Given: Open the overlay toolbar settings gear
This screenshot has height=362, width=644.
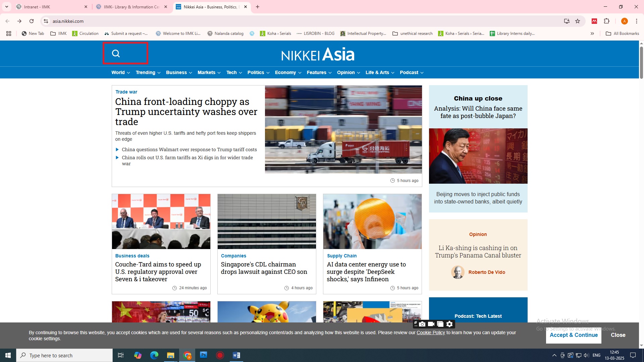Looking at the screenshot, I should (x=449, y=324).
